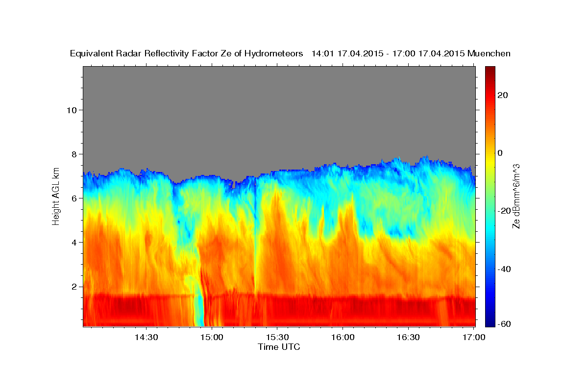Click the colorbar value 20

tap(503, 95)
